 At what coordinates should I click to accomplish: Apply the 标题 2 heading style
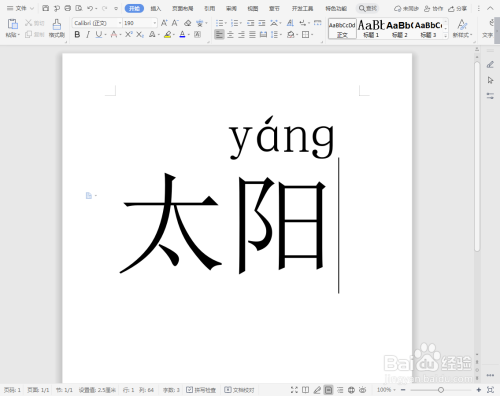(400, 29)
